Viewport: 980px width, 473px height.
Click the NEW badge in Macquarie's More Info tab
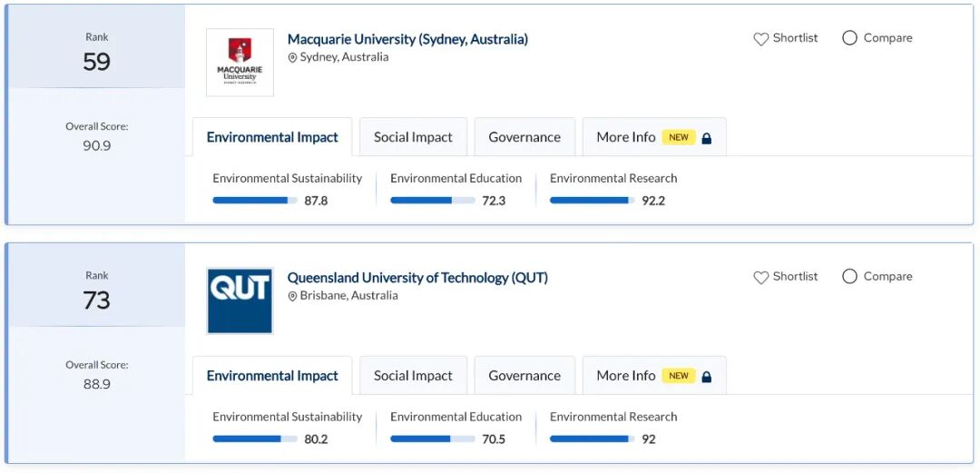coord(679,138)
